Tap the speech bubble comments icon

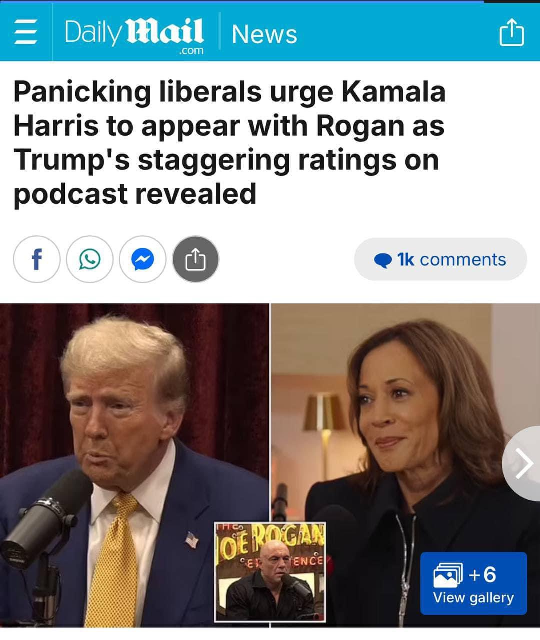click(383, 260)
